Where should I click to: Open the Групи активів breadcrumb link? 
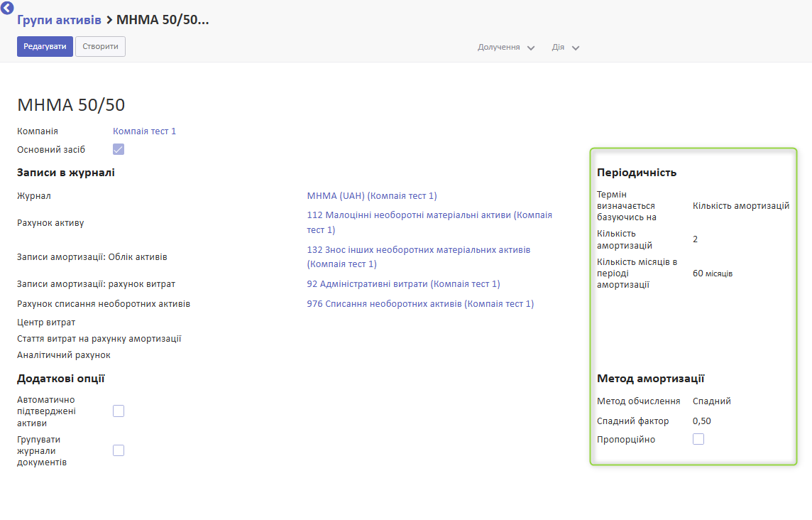(59, 20)
